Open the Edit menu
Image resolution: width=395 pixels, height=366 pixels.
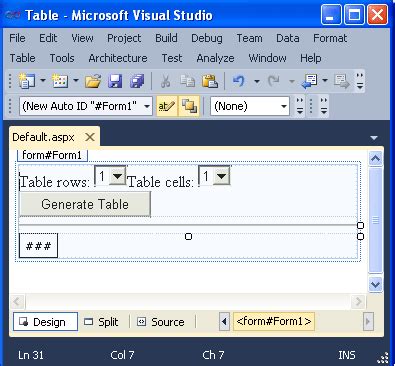48,38
